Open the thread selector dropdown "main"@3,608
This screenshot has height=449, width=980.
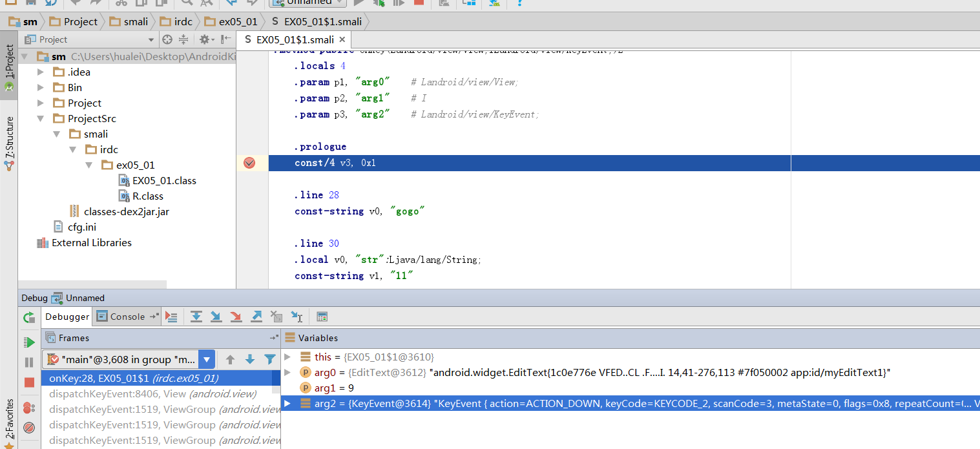[207, 360]
